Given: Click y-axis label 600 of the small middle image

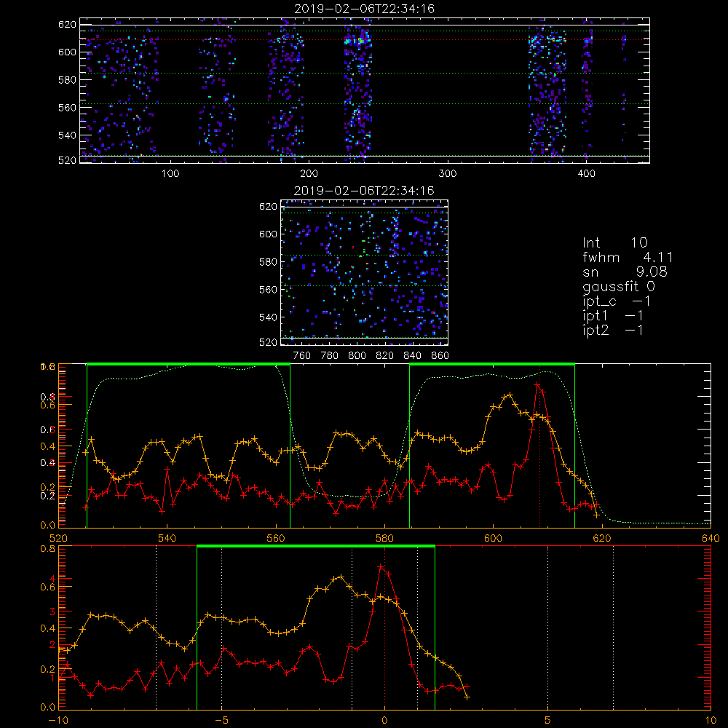Looking at the screenshot, I should pyautogui.click(x=268, y=234).
